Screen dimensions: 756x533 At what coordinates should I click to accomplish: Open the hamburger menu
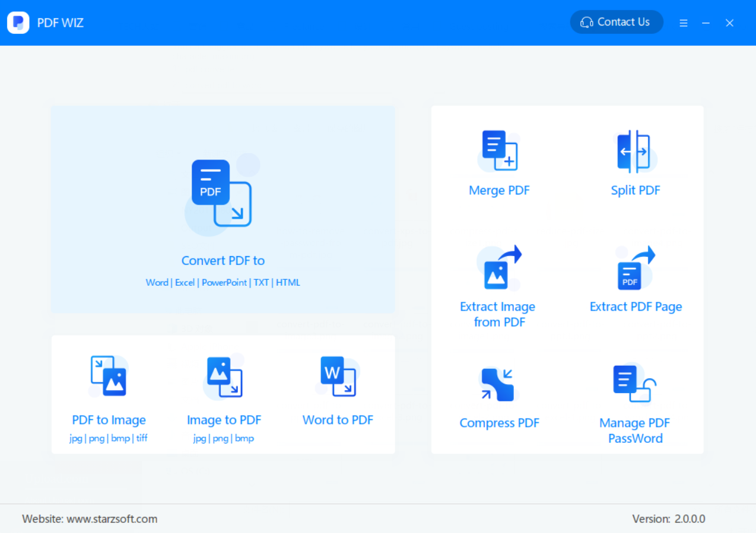pyautogui.click(x=684, y=23)
